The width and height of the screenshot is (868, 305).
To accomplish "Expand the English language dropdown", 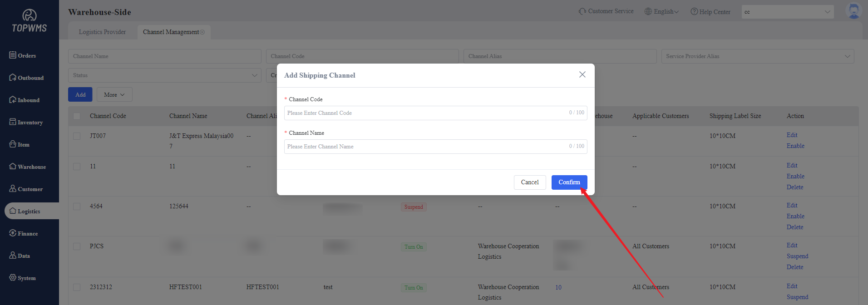I will 662,12.
